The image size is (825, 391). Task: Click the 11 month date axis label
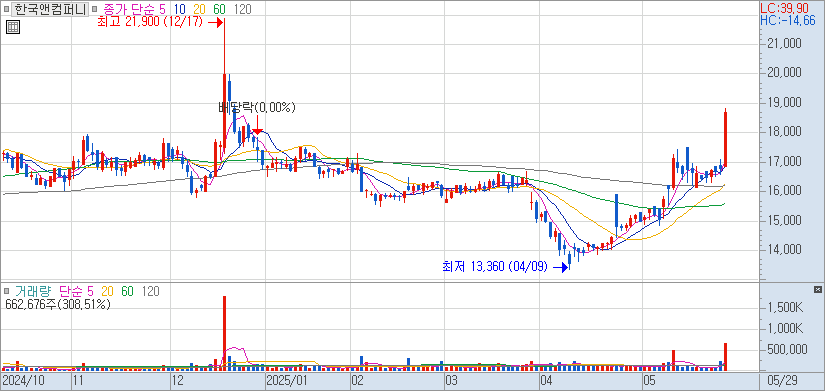78,380
